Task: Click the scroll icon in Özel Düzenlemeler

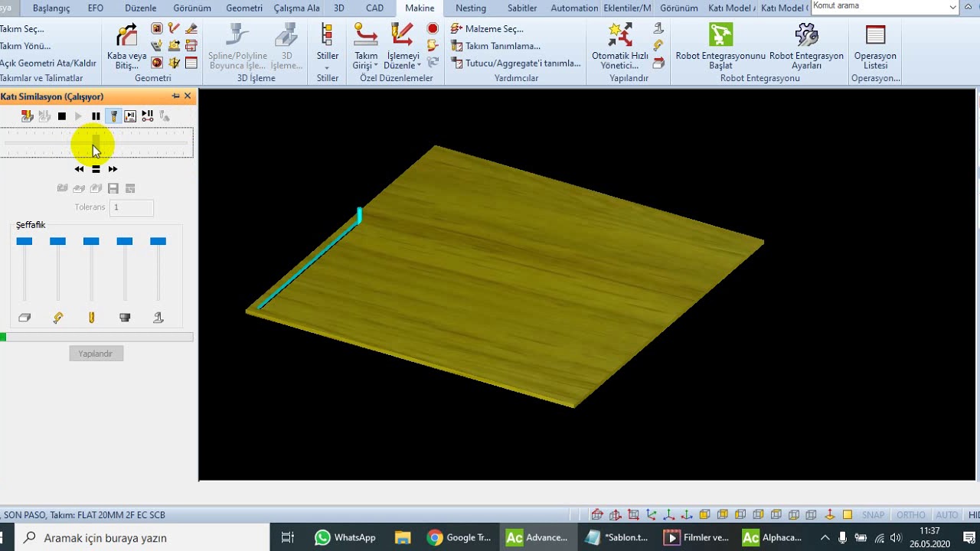Action: [x=433, y=46]
